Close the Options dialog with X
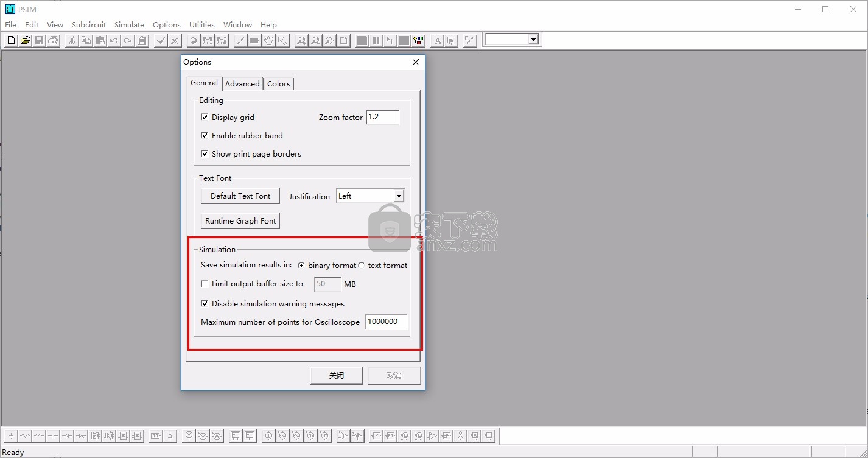Image resolution: width=868 pixels, height=458 pixels. click(x=416, y=62)
